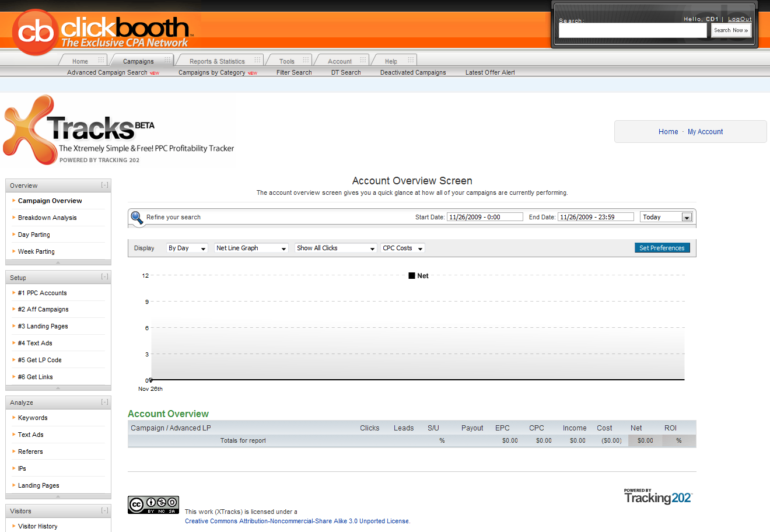Click the Creative Commons license badge

tap(153, 505)
